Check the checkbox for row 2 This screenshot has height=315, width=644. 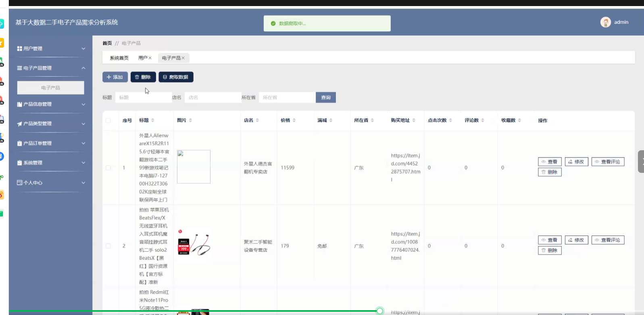click(x=108, y=246)
